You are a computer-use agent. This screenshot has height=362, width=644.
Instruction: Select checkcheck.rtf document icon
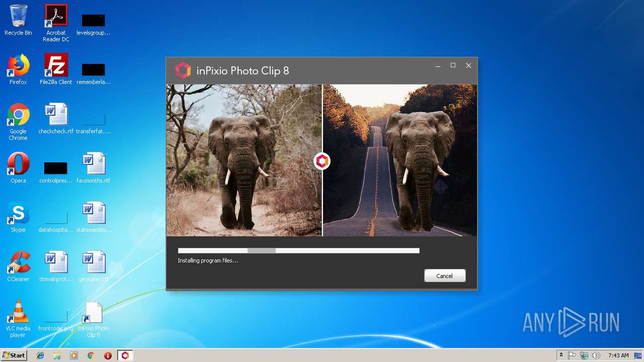[x=56, y=119]
